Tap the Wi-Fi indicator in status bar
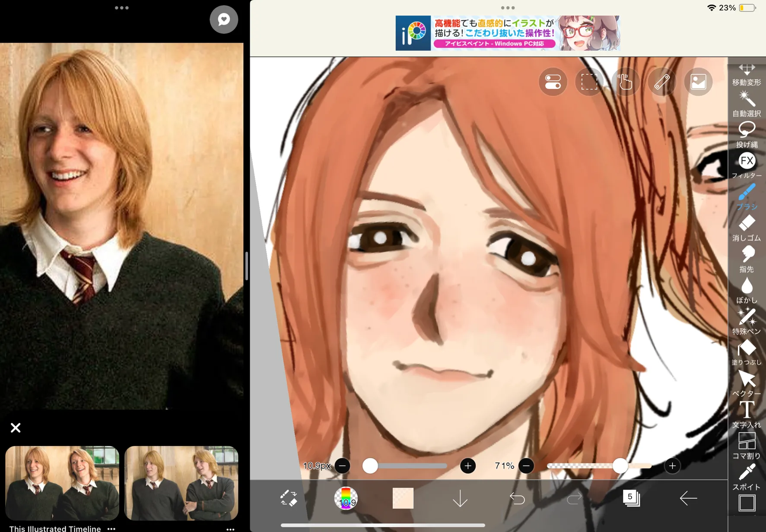The height and width of the screenshot is (532, 766). [711, 8]
